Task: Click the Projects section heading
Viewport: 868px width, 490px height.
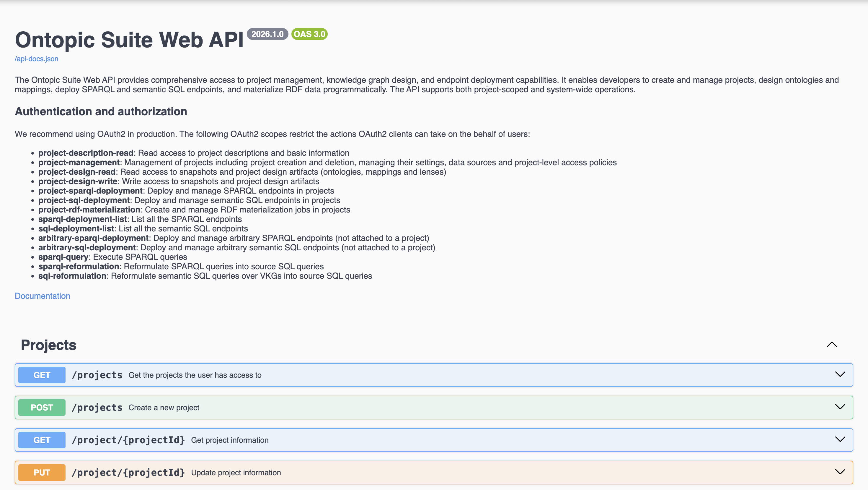Action: click(x=48, y=345)
